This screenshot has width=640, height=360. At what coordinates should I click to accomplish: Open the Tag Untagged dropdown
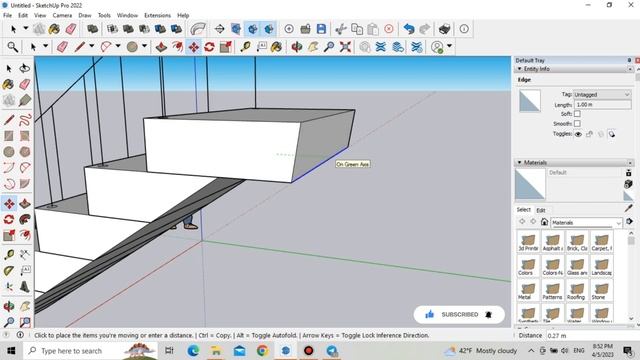point(602,94)
